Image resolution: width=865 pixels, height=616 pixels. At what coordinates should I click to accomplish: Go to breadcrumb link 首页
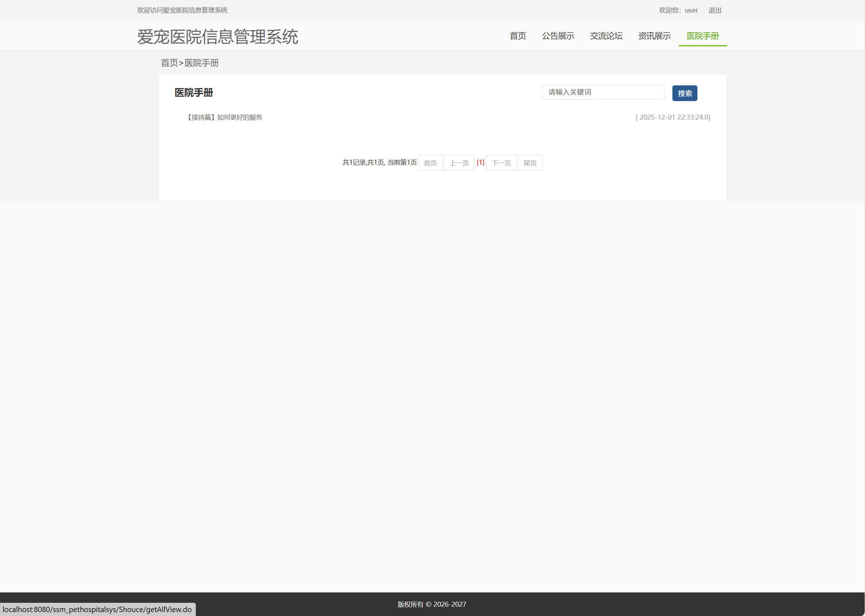tap(170, 63)
